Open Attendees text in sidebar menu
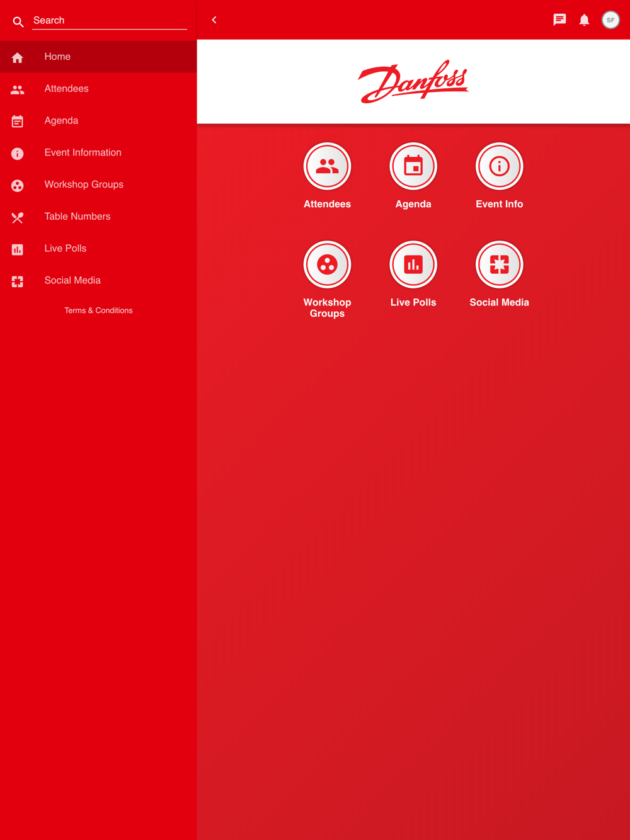 click(x=66, y=89)
